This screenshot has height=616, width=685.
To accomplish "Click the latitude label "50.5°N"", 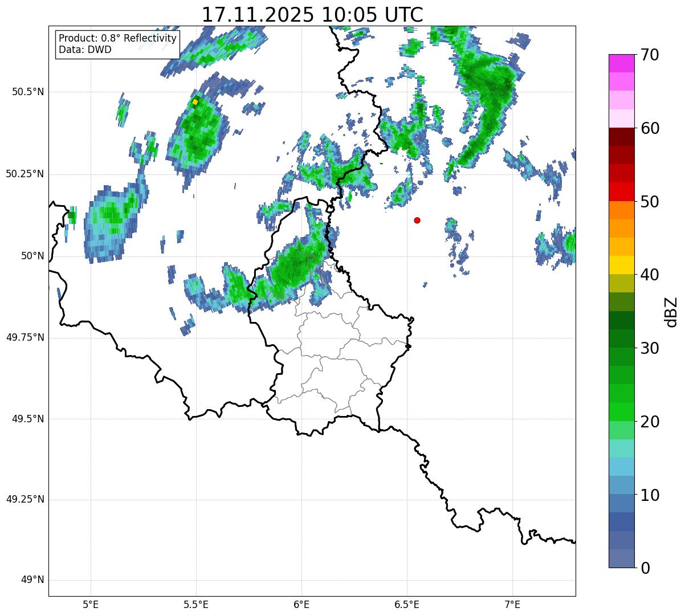I will [28, 92].
